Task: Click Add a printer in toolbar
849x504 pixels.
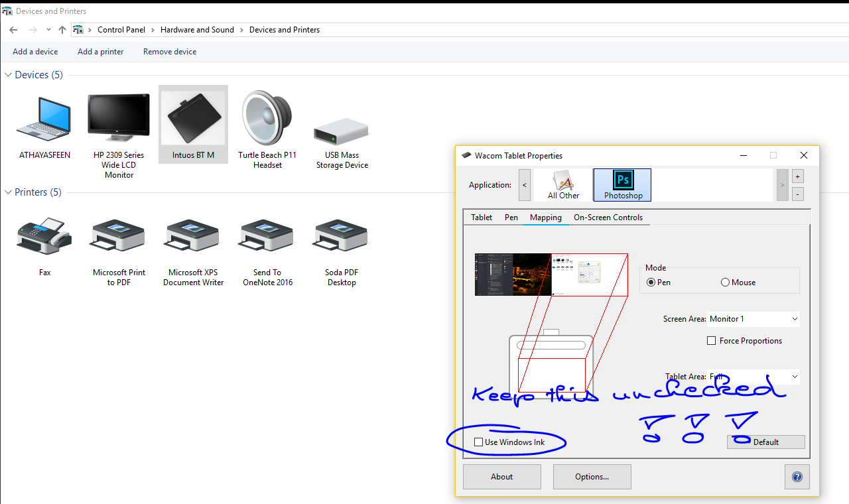Action: (101, 52)
